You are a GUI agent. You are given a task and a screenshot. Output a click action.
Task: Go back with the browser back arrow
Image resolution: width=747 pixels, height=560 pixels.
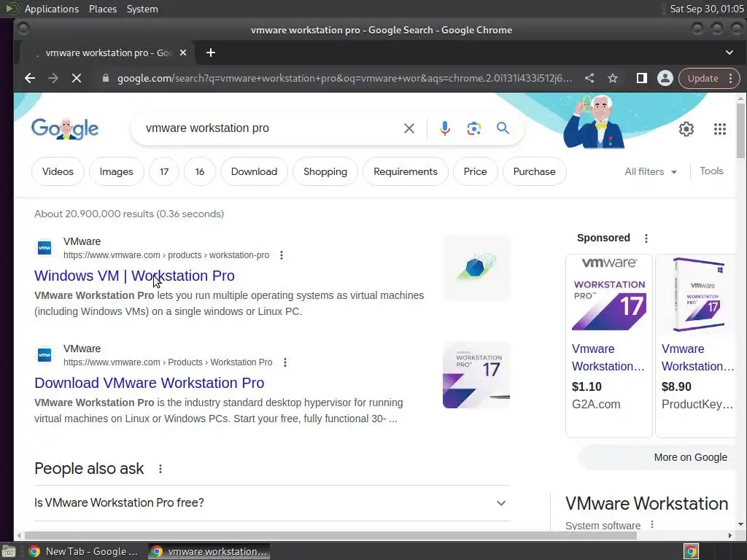[29, 78]
